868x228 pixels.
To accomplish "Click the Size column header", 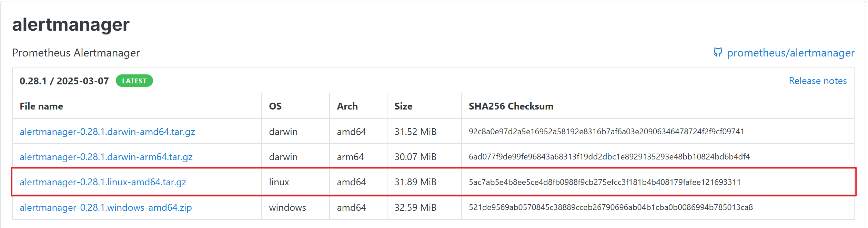I will pyautogui.click(x=403, y=106).
